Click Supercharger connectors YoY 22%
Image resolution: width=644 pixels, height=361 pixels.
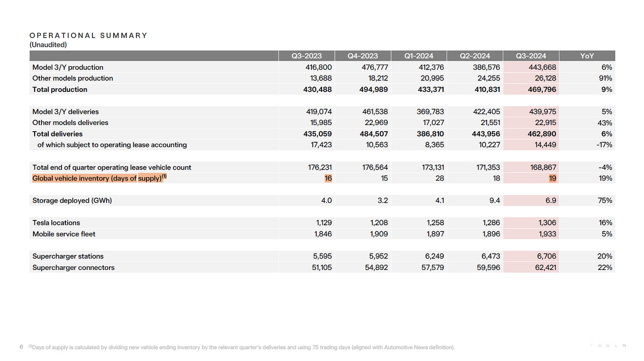pos(605,267)
